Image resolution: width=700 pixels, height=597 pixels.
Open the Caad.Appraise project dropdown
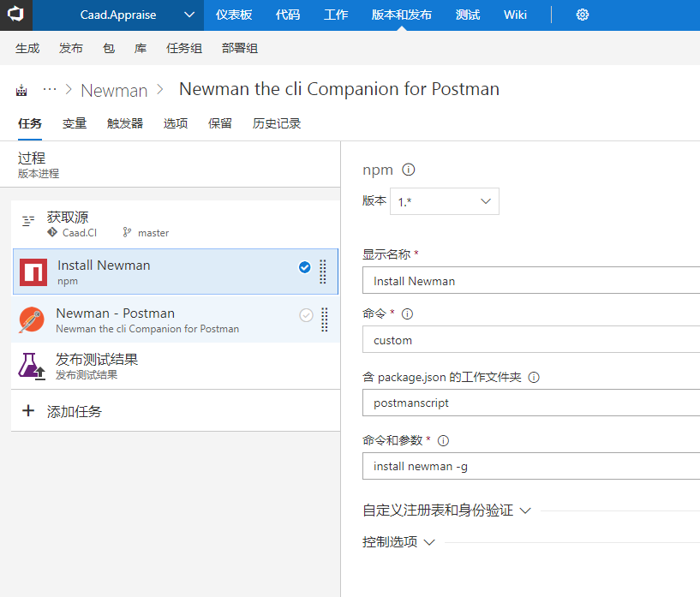118,15
